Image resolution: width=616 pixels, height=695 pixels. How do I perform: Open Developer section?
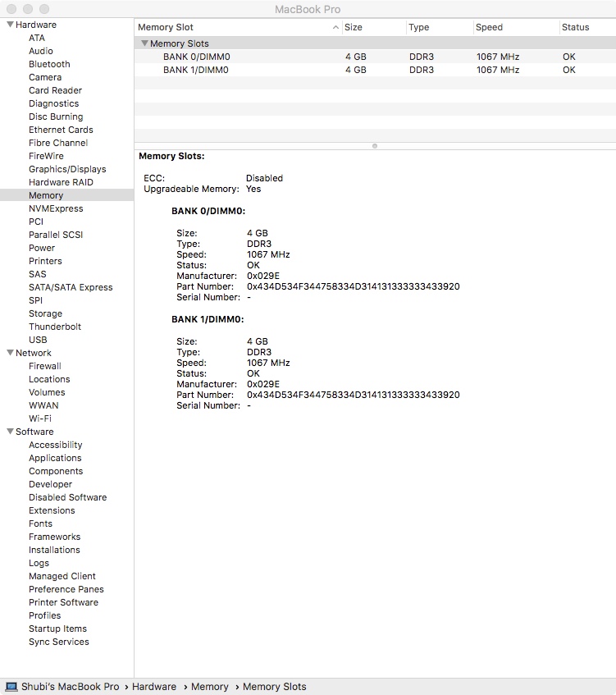(x=50, y=484)
